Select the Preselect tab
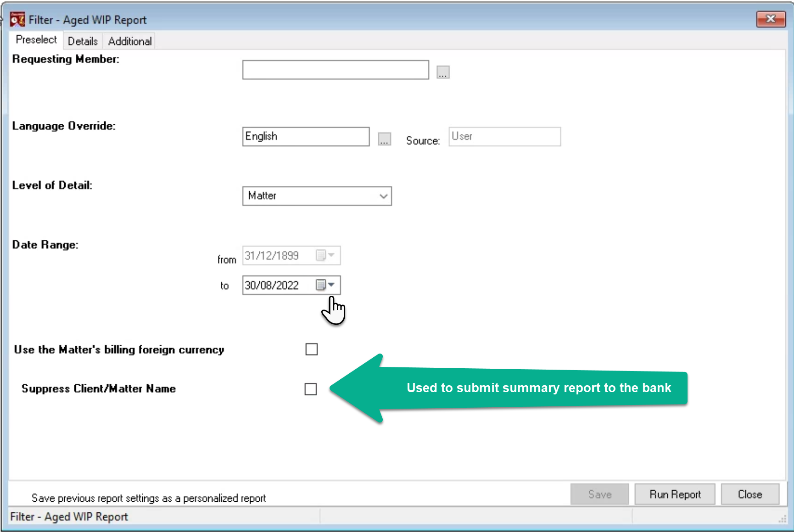The height and width of the screenshot is (532, 794). click(x=36, y=40)
